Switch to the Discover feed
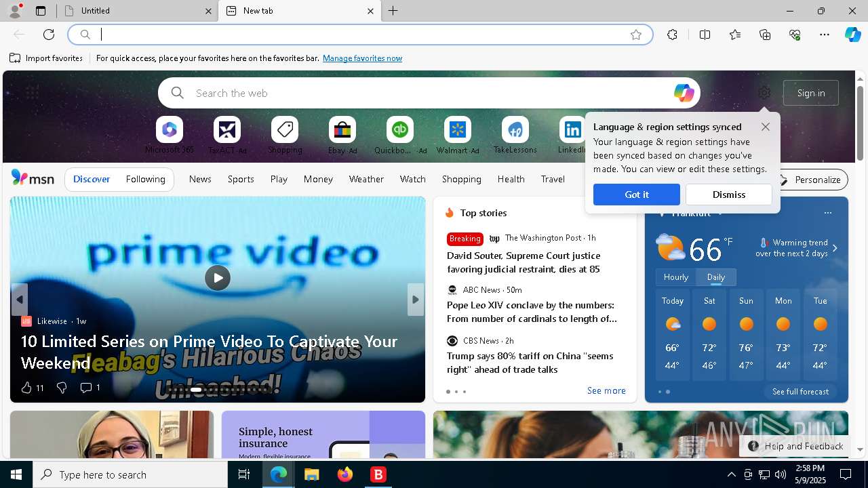 pyautogui.click(x=92, y=179)
